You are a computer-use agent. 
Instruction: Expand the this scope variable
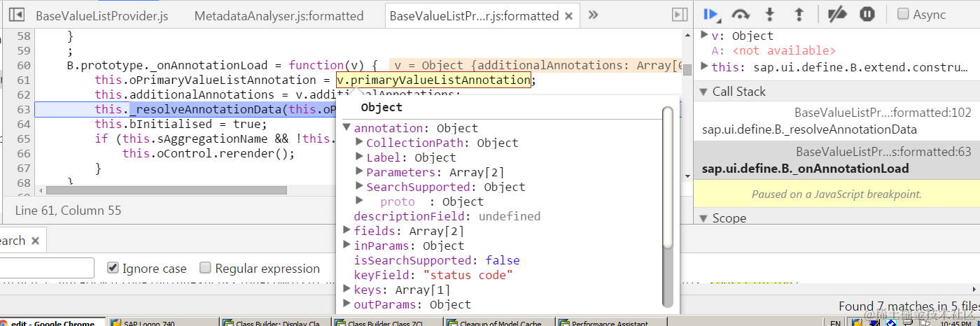tap(705, 67)
